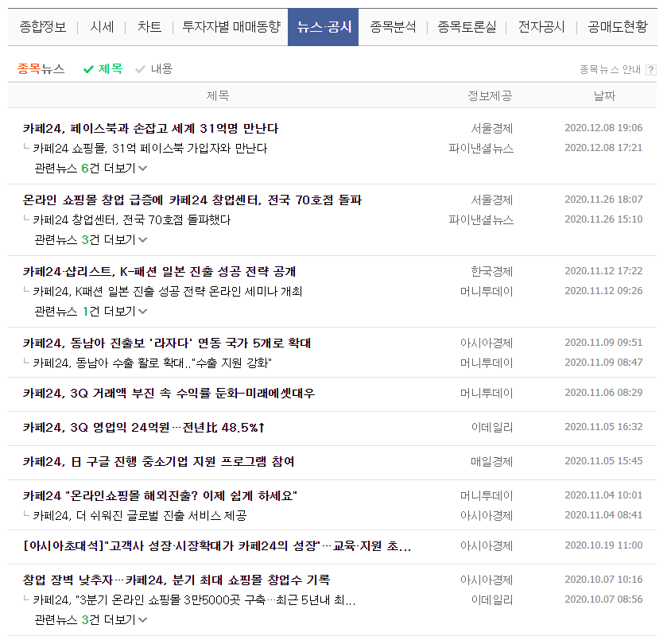The height and width of the screenshot is (644, 667).
Task: Expand 관련뉴스 1건 더보기
Action: pyautogui.click(x=91, y=312)
